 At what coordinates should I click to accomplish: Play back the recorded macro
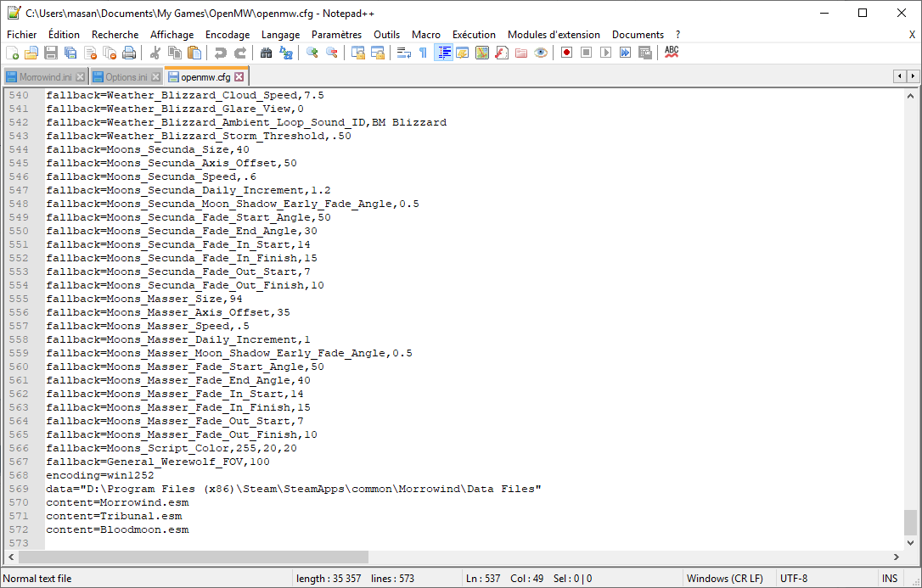605,53
